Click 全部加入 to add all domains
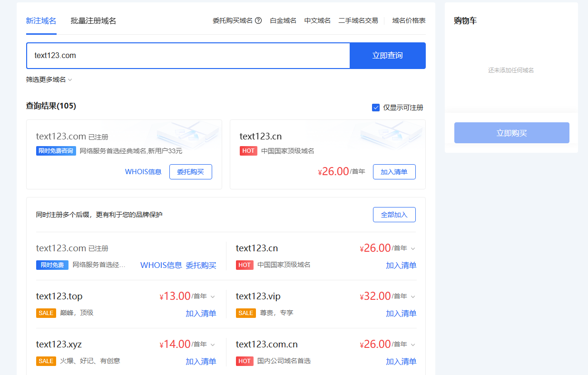588x375 pixels. 394,215
